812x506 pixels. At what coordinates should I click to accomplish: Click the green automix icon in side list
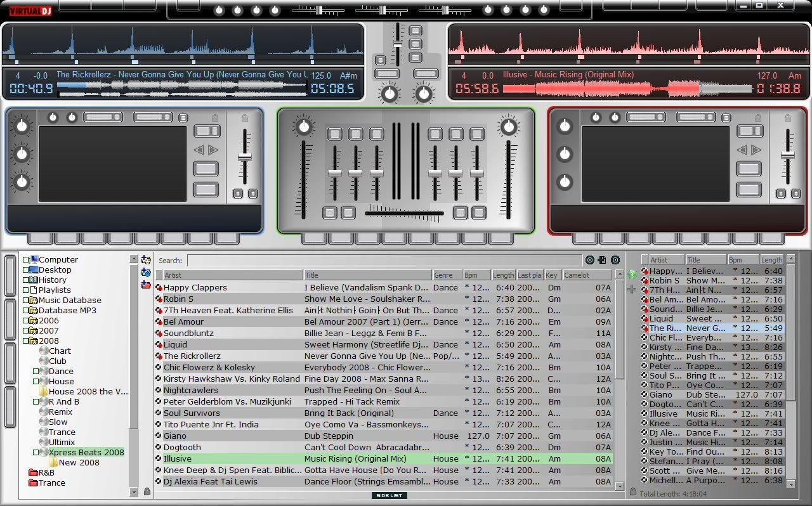pos(632,275)
